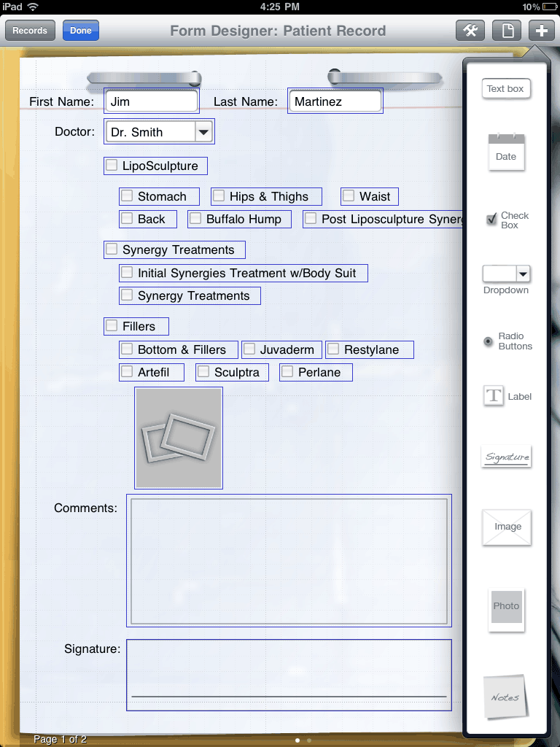Tick the Restylane checkbox

point(333,349)
